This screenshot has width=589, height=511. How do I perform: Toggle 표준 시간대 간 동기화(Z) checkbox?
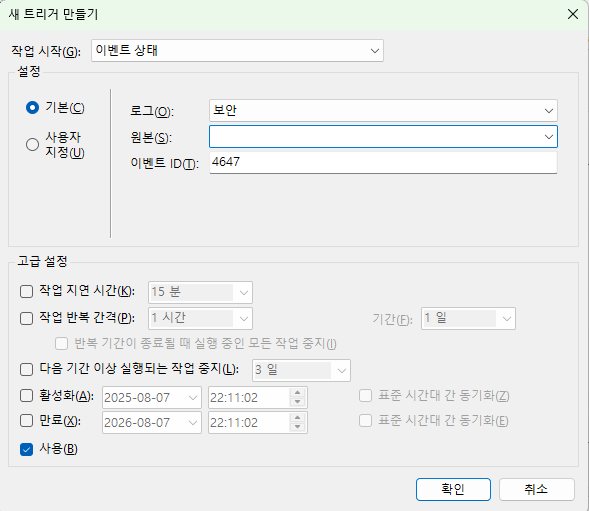point(365,396)
